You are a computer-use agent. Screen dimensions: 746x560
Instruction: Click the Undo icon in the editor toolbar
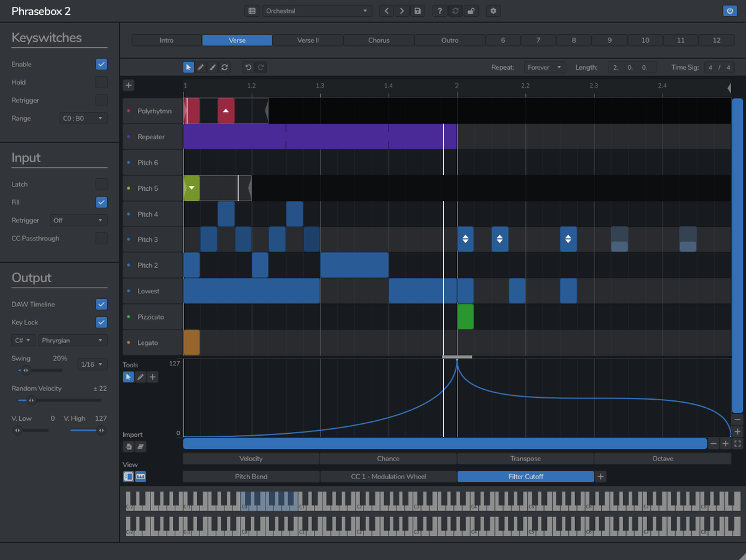click(248, 67)
